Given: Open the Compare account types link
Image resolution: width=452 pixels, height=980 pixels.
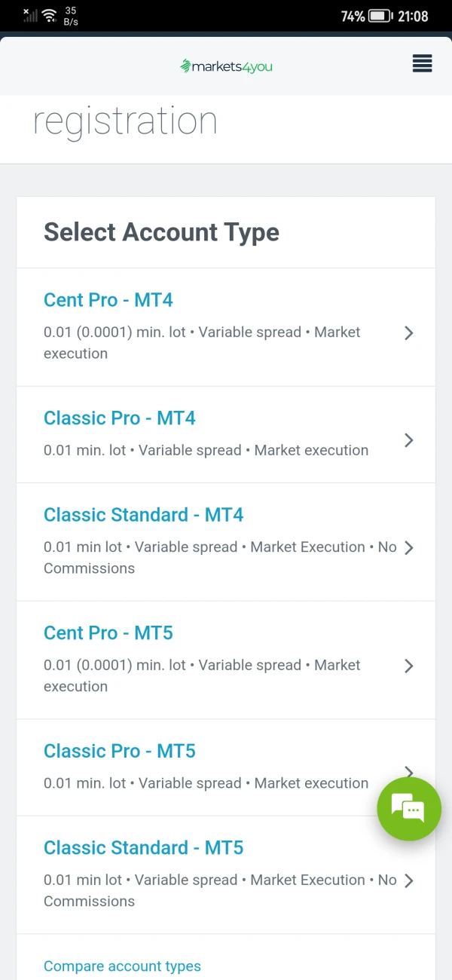Looking at the screenshot, I should (x=122, y=966).
